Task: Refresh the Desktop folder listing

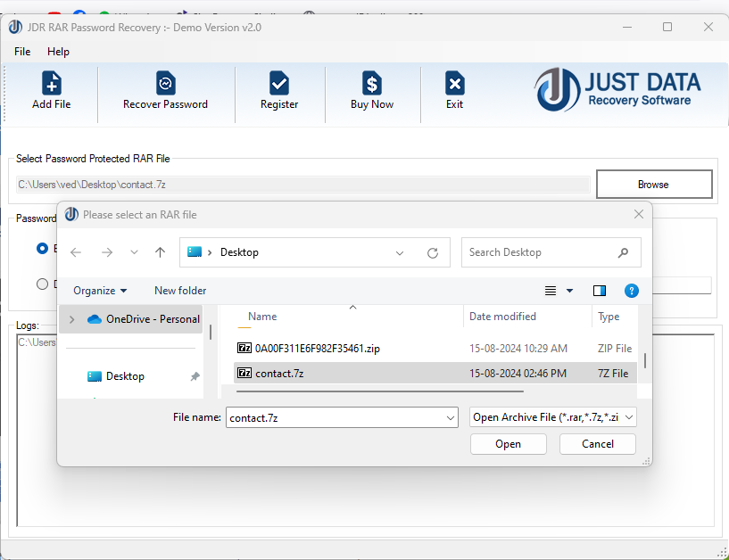Action: [434, 252]
